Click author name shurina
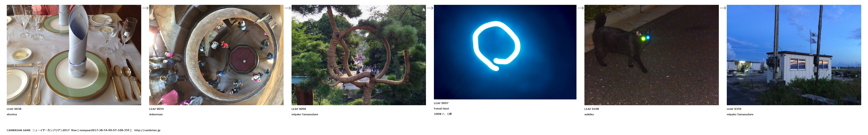The image size is (868, 135). [12, 114]
